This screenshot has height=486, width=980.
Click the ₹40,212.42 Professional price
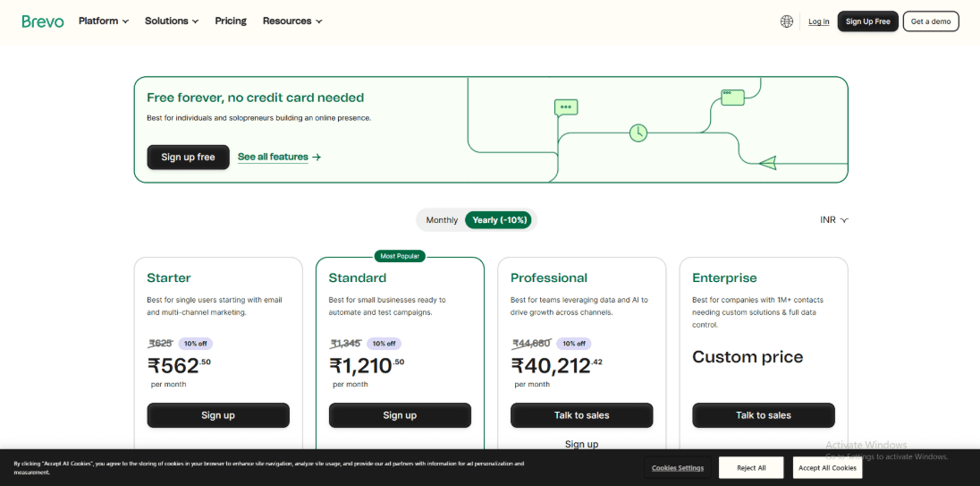(x=557, y=365)
